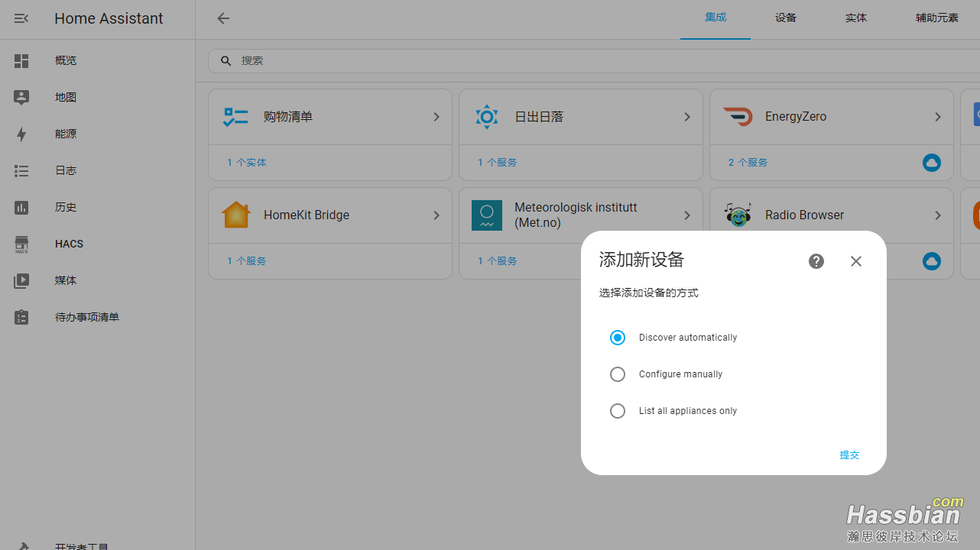Open help with the question mark icon
Image resolution: width=980 pixels, height=550 pixels.
point(816,261)
